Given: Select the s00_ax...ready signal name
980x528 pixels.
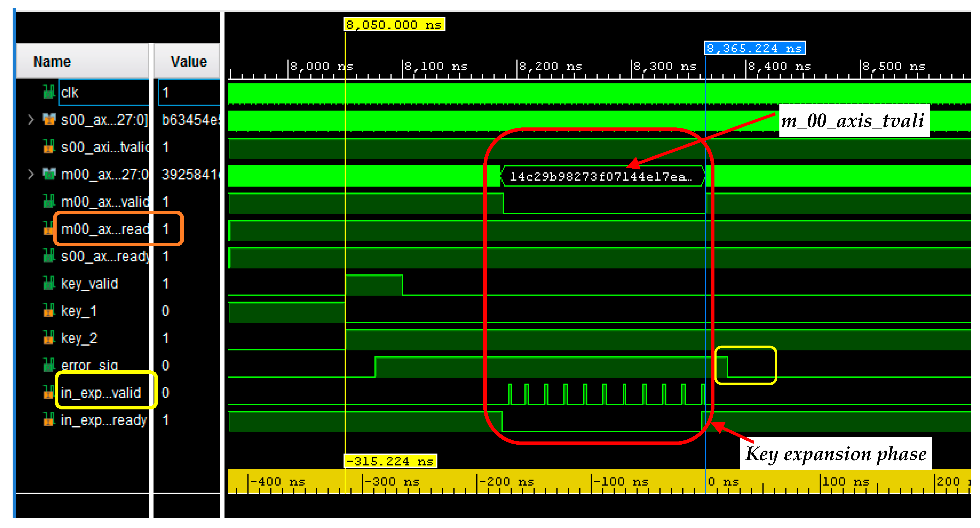Looking at the screenshot, I should point(105,257).
